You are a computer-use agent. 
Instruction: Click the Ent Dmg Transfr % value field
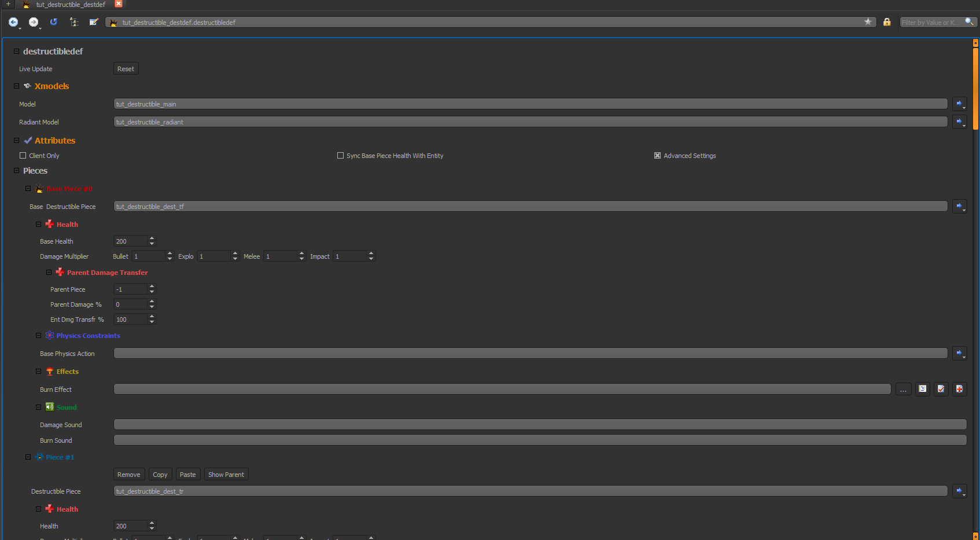(131, 319)
